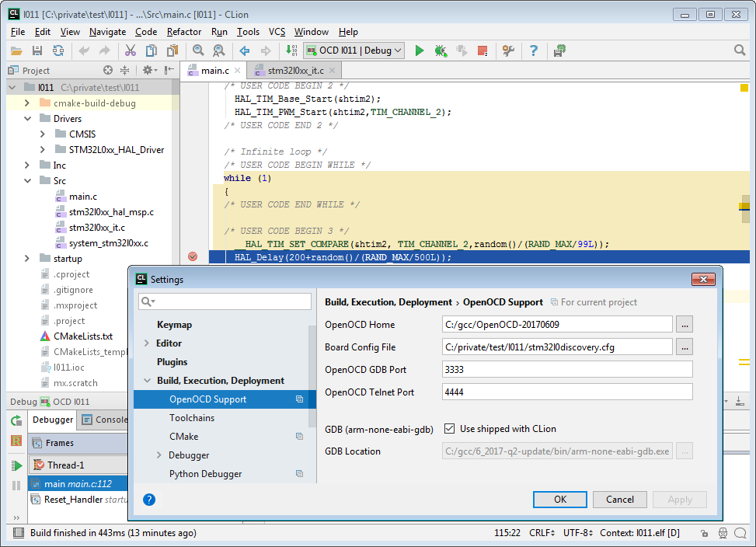Click Build binary icon
The height and width of the screenshot is (547, 756).
point(291,51)
